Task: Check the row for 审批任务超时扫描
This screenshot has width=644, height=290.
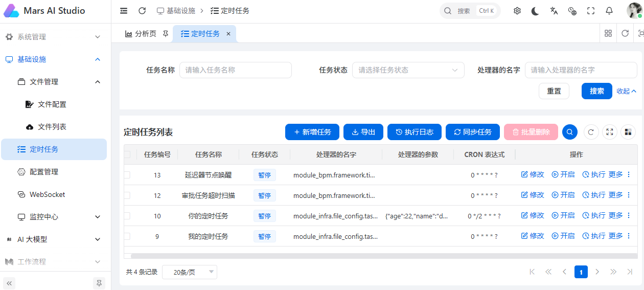Action: point(127,195)
